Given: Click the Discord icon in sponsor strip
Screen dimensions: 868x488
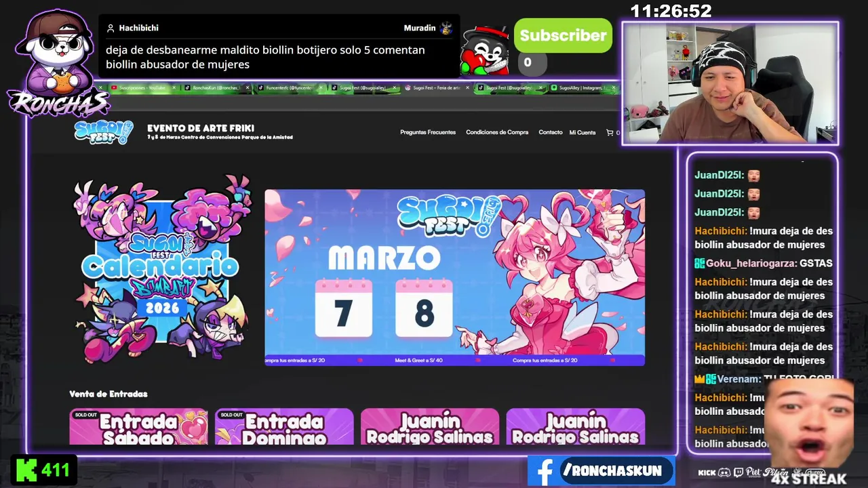Looking at the screenshot, I should tap(724, 472).
